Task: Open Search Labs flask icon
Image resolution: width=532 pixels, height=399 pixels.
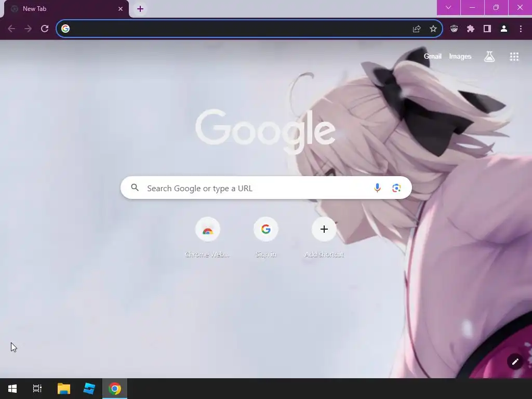Action: coord(489,56)
